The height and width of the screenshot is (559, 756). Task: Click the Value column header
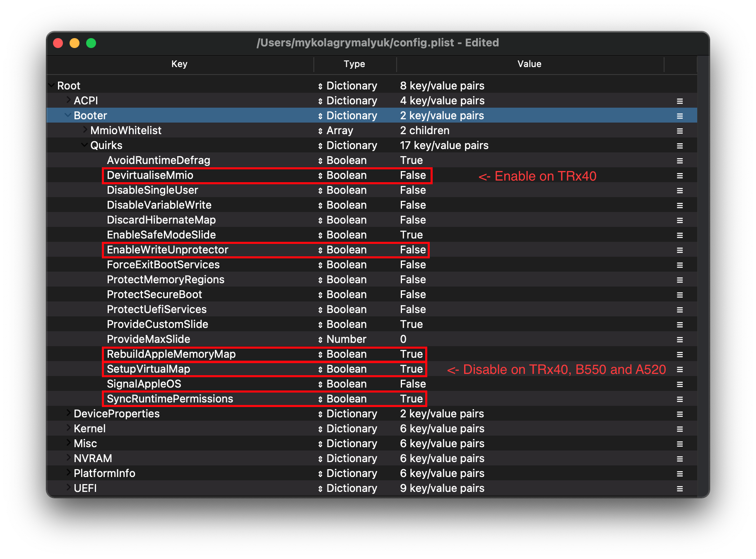click(x=529, y=64)
